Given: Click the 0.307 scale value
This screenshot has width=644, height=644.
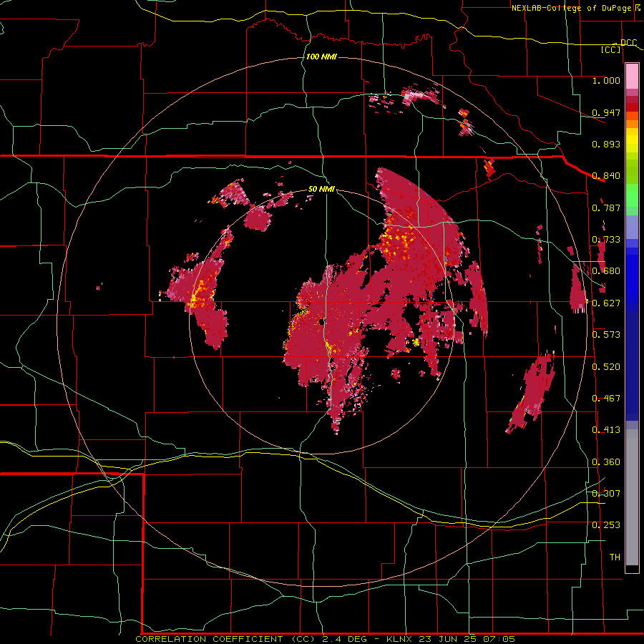Looking at the screenshot, I should tap(606, 493).
